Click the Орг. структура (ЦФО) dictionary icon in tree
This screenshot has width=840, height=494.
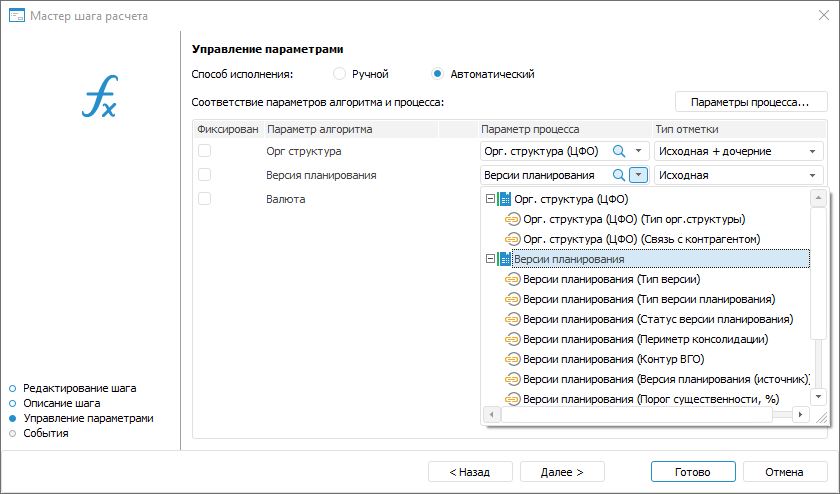(x=504, y=199)
